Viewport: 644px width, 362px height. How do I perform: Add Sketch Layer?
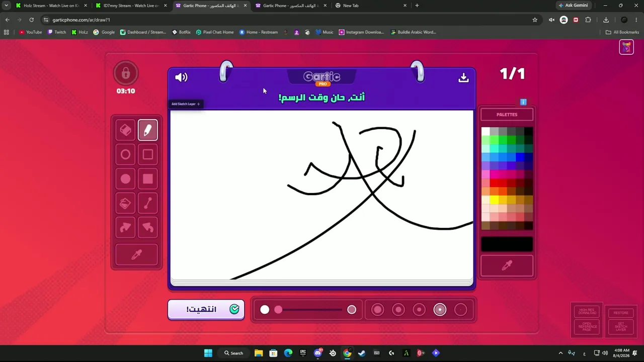tap(186, 104)
